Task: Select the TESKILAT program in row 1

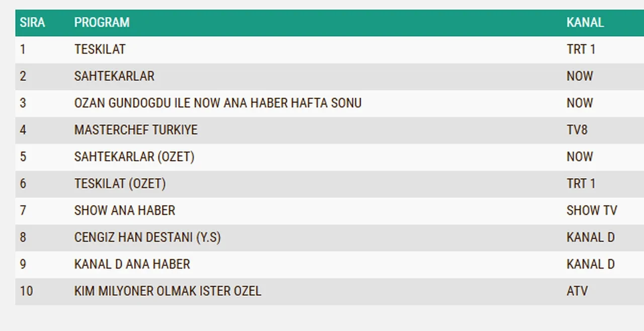Action: point(100,49)
